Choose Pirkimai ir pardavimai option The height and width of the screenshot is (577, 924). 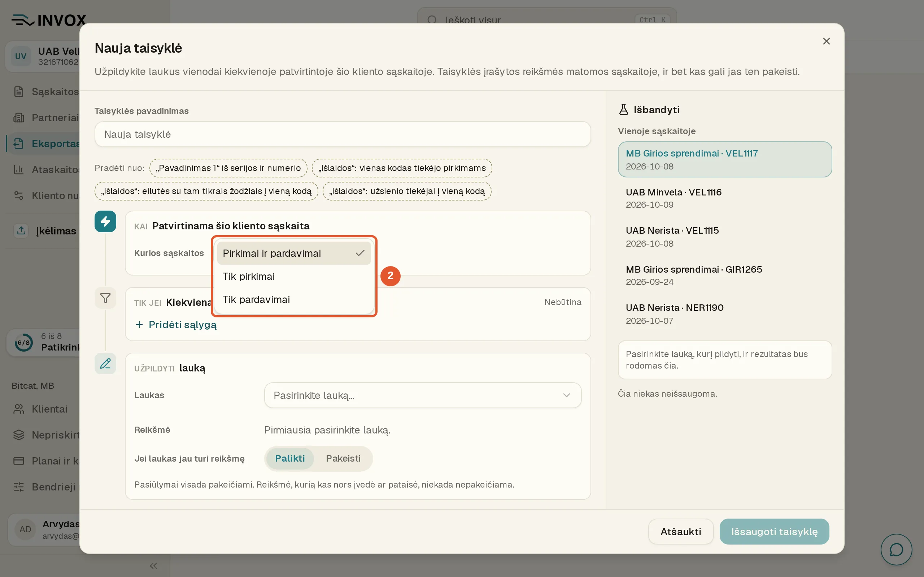point(293,253)
